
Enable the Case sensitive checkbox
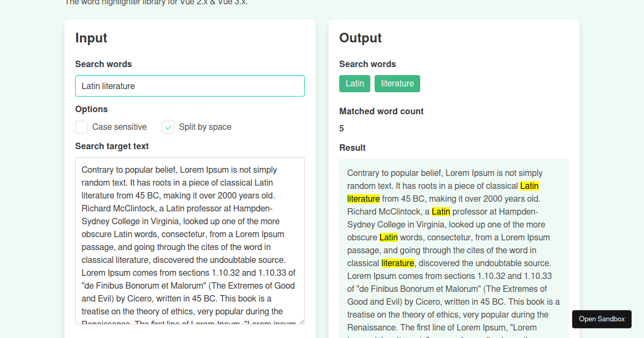[81, 127]
